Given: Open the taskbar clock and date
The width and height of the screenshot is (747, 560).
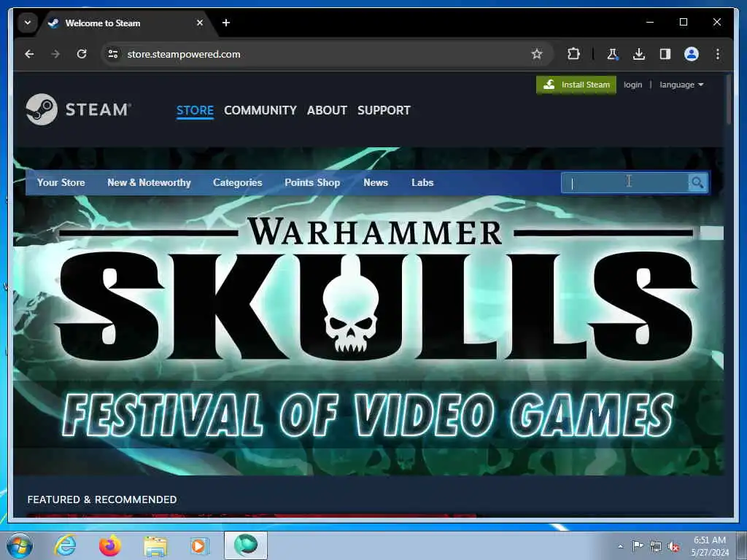Looking at the screenshot, I should pyautogui.click(x=710, y=546).
